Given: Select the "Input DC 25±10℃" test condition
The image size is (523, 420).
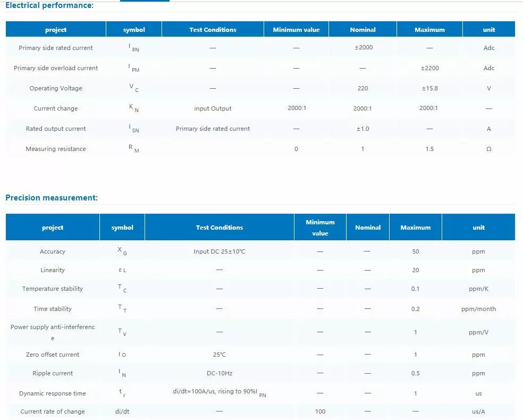Looking at the screenshot, I should pos(219,251).
